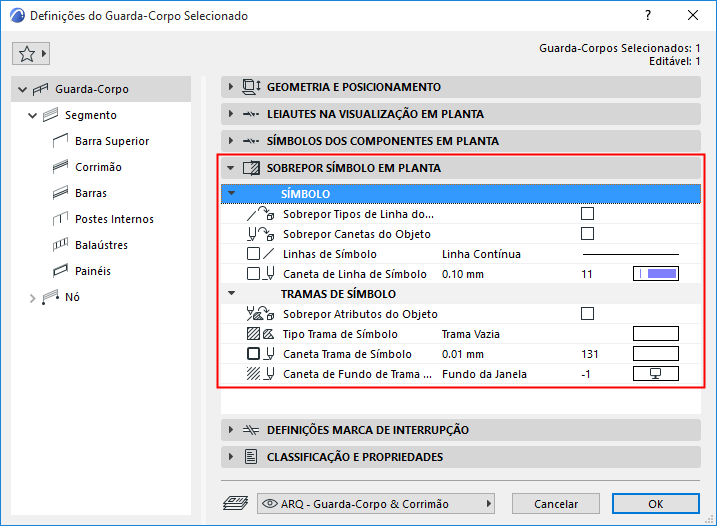Confirm with the OK button
Image resolution: width=717 pixels, height=526 pixels.
point(656,504)
